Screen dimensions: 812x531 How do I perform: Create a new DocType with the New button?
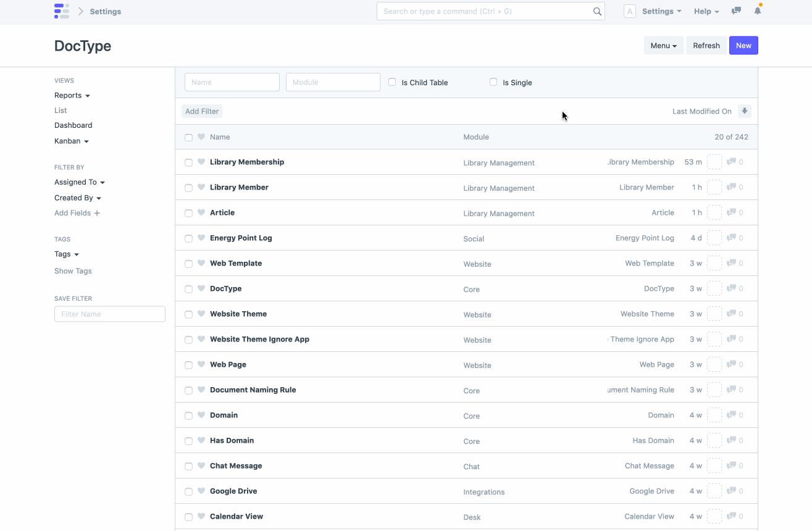point(743,45)
